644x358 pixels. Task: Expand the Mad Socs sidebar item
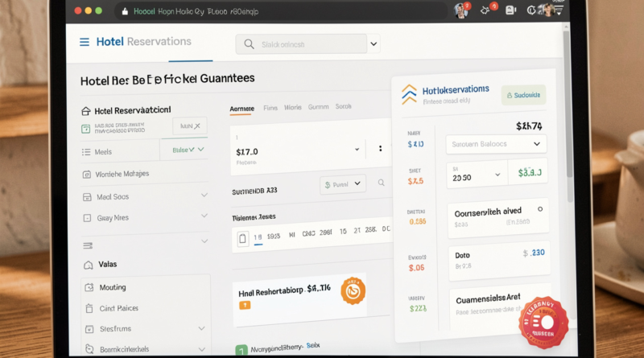click(203, 195)
